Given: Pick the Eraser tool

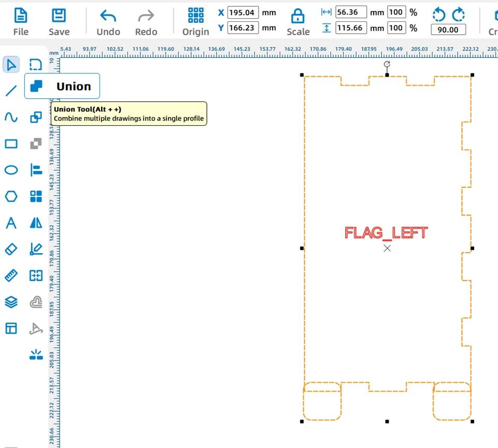Looking at the screenshot, I should click(11, 250).
